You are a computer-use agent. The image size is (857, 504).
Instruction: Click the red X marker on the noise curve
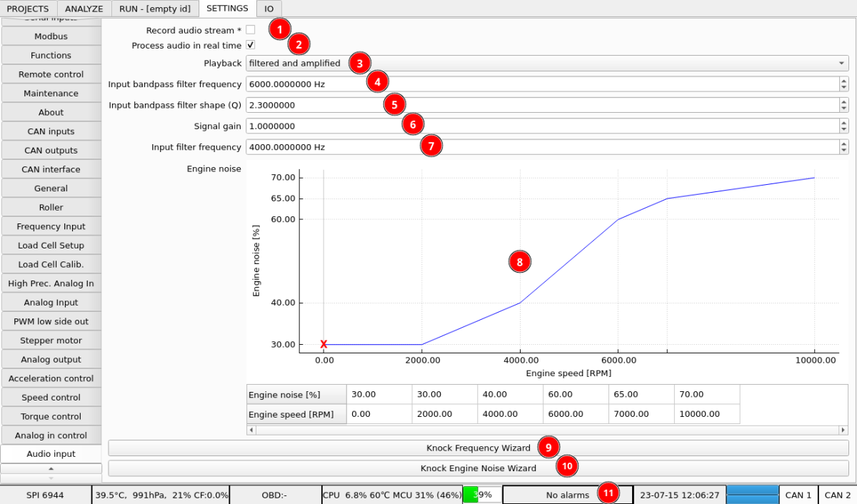point(325,344)
